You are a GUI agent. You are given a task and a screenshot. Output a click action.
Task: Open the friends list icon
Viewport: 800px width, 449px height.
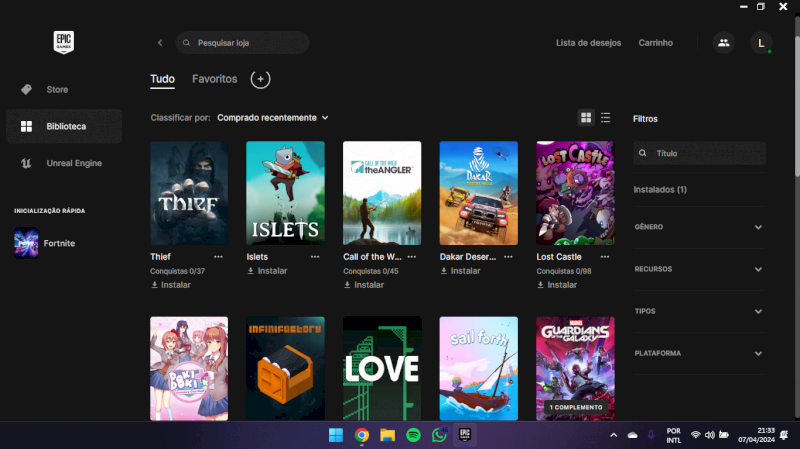(723, 43)
